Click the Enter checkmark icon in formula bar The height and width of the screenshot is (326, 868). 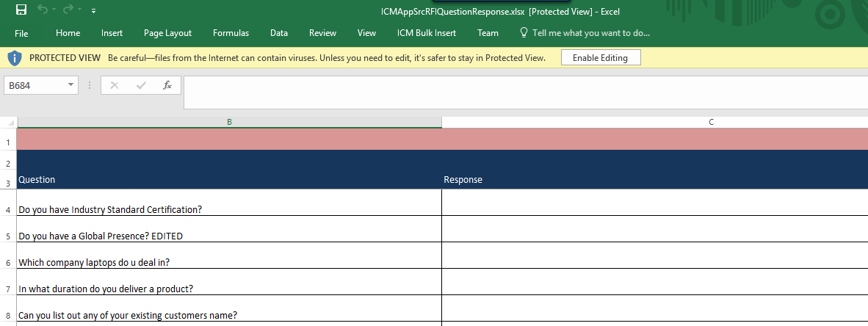click(141, 85)
